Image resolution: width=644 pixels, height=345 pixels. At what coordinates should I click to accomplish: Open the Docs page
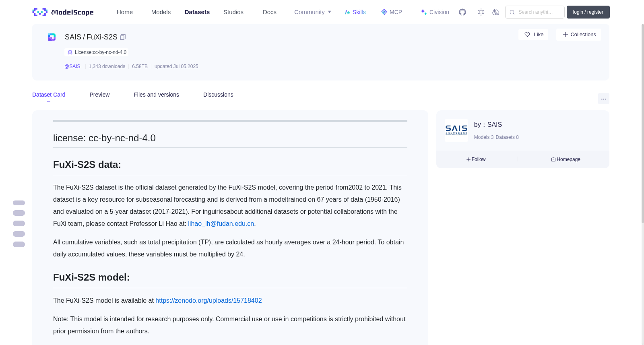point(270,12)
